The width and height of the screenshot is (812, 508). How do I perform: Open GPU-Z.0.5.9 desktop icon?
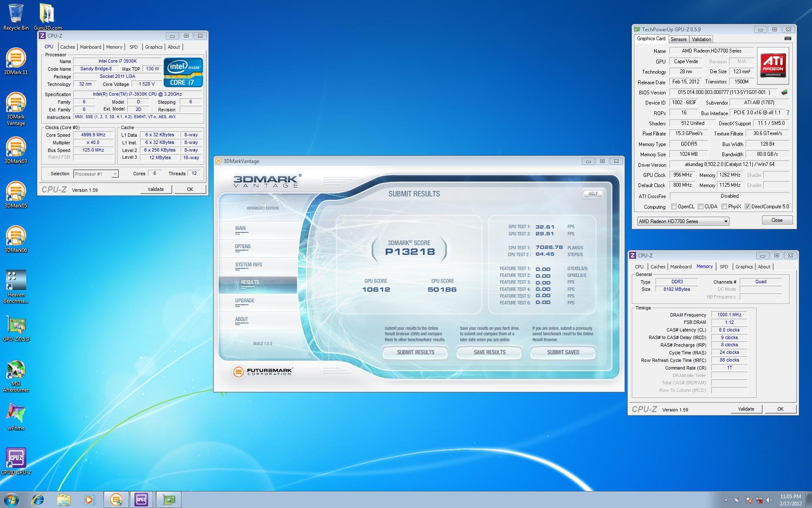click(x=16, y=328)
